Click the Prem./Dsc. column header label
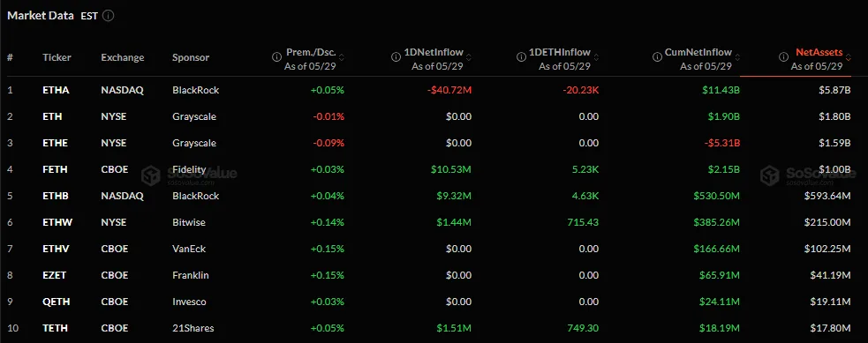 click(x=311, y=53)
